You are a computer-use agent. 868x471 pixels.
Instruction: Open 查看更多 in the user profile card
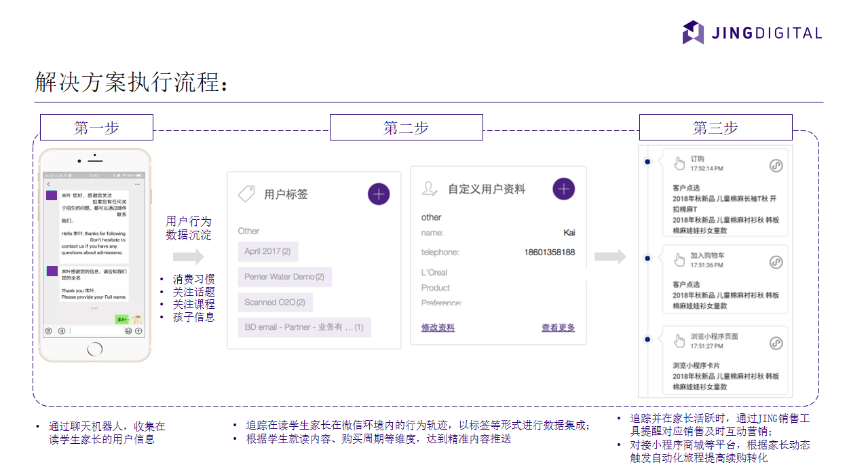click(556, 327)
